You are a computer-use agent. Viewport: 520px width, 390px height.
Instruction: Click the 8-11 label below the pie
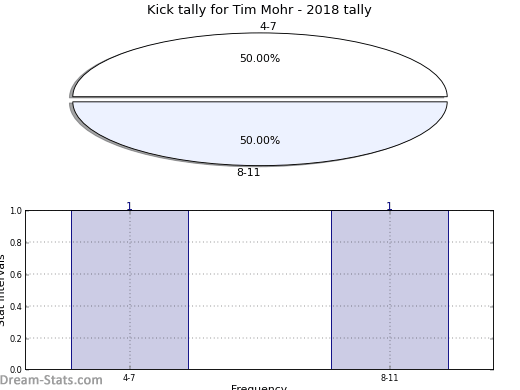coord(248,172)
